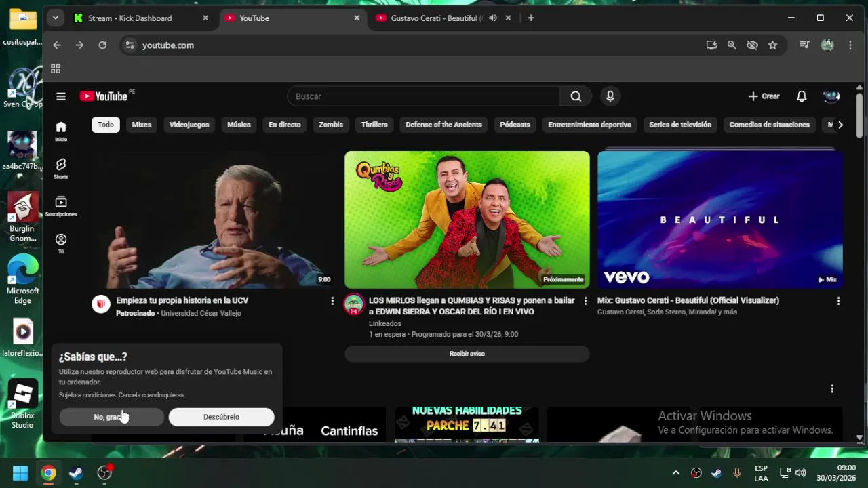The image size is (868, 488).
Task: Click the Buscar search field
Action: (x=424, y=96)
